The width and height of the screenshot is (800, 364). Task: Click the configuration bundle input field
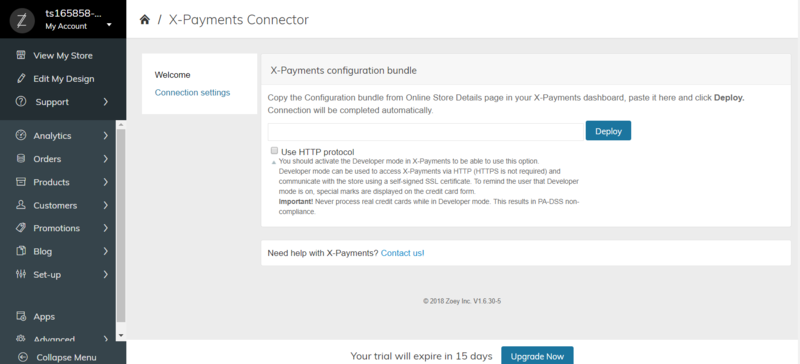[426, 132]
